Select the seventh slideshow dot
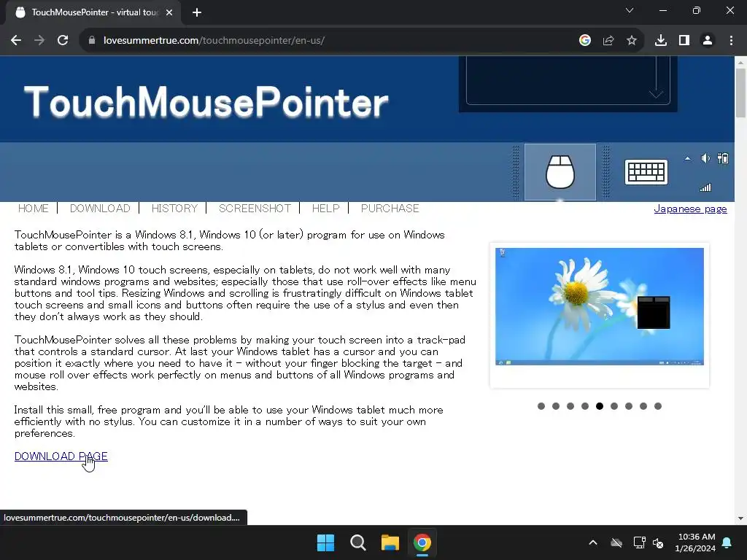 629,406
